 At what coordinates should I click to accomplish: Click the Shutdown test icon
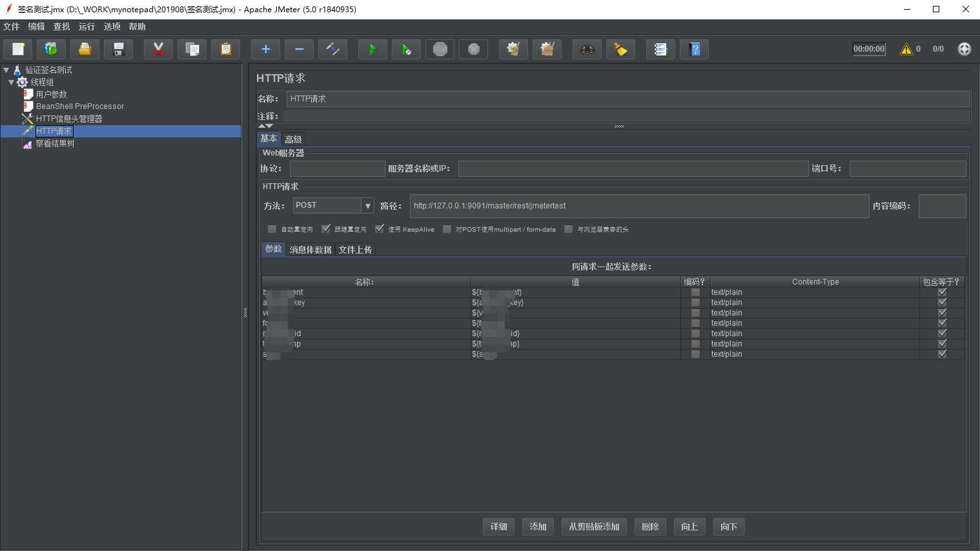(473, 49)
